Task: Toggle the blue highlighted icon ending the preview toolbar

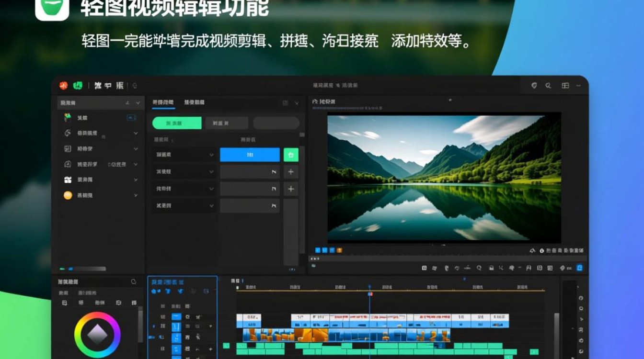Action: pos(579,268)
